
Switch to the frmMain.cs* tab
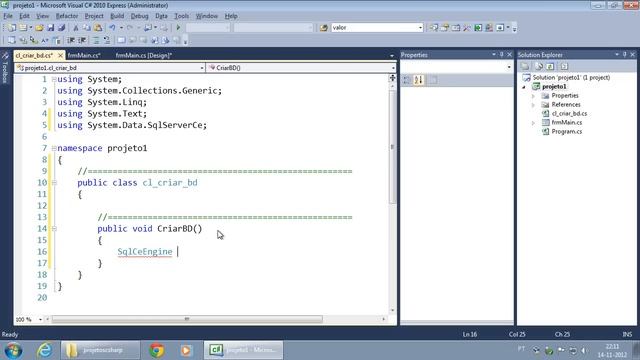pyautogui.click(x=84, y=55)
